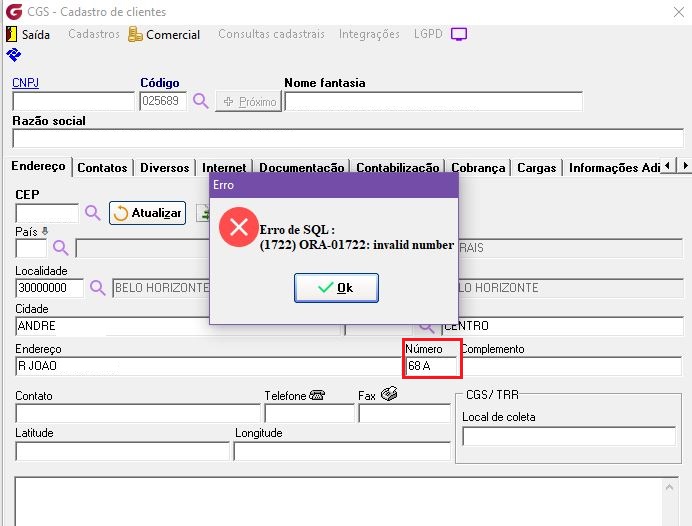Click the Telefone input field
This screenshot has height=526, width=692.
click(309, 413)
